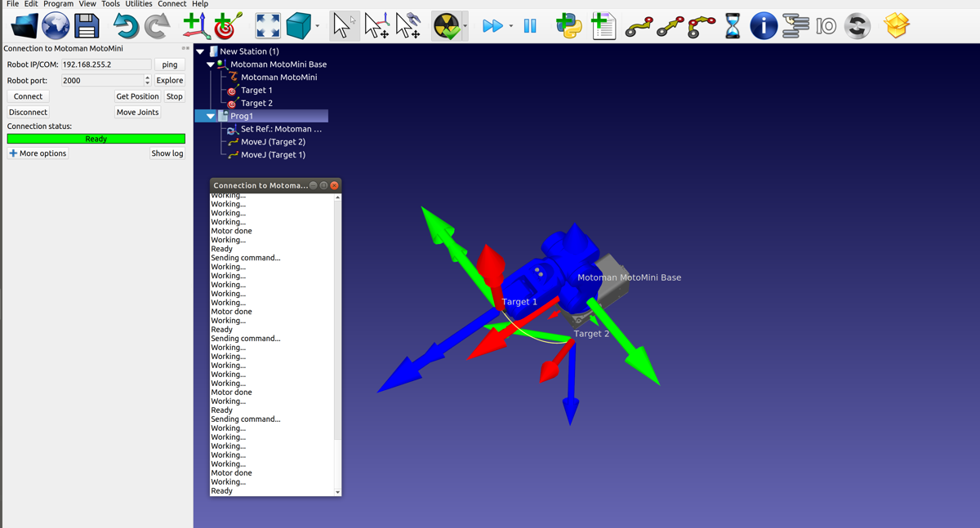This screenshot has height=528, width=980.
Task: Collapse the Prog1 program node
Action: point(211,116)
